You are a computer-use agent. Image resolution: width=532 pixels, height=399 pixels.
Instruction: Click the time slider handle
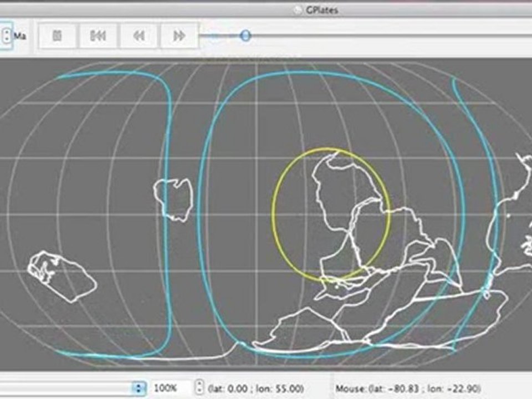tap(245, 35)
